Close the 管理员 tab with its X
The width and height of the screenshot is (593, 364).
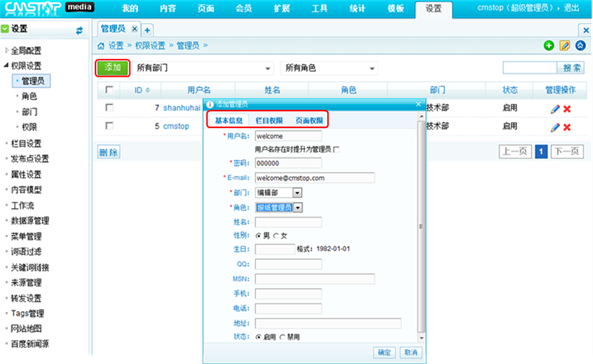point(134,29)
